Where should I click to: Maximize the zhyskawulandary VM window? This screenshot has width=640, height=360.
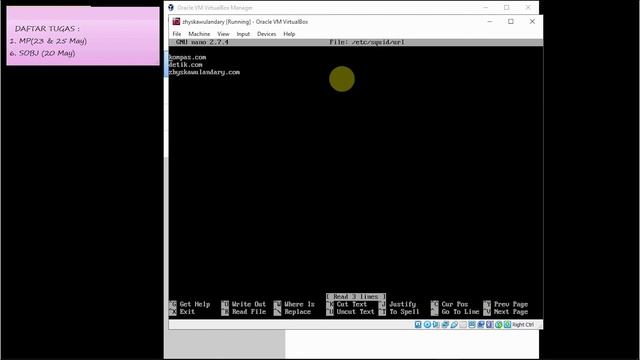[511, 21]
